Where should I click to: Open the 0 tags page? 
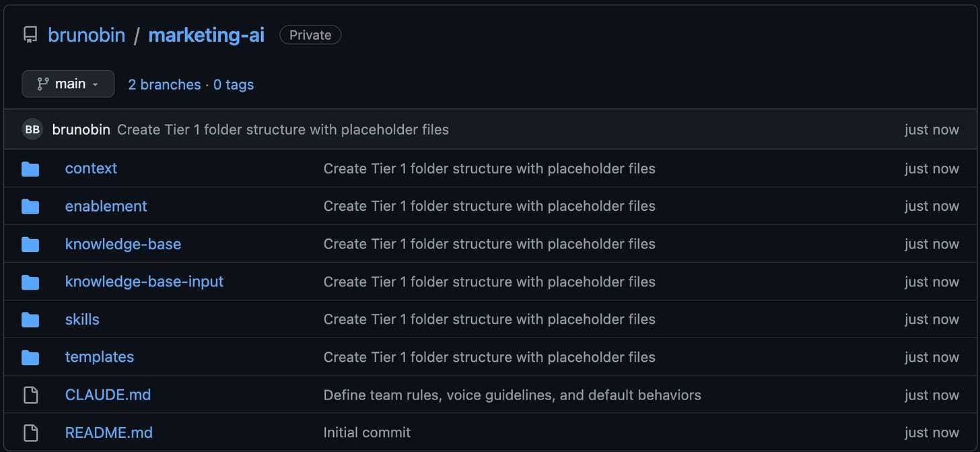point(234,84)
